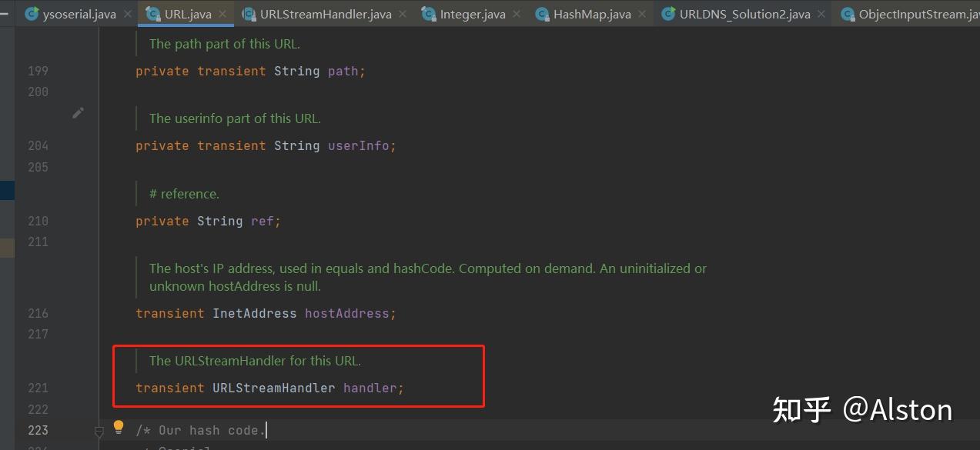
Task: Click the 'hostAddress' field name
Action: tap(347, 313)
